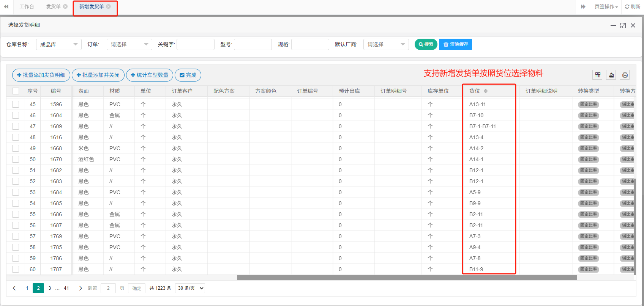Click the print table icon
Screen dimensions: 644x306
(x=625, y=75)
